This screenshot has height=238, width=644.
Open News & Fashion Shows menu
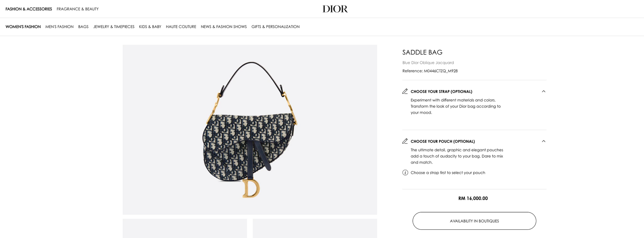[x=224, y=27]
